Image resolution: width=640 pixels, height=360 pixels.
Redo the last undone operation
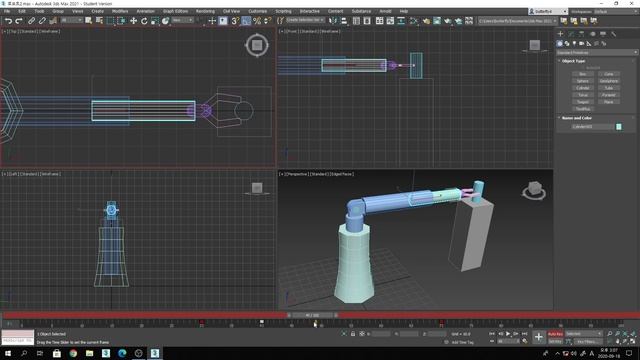(x=19, y=20)
